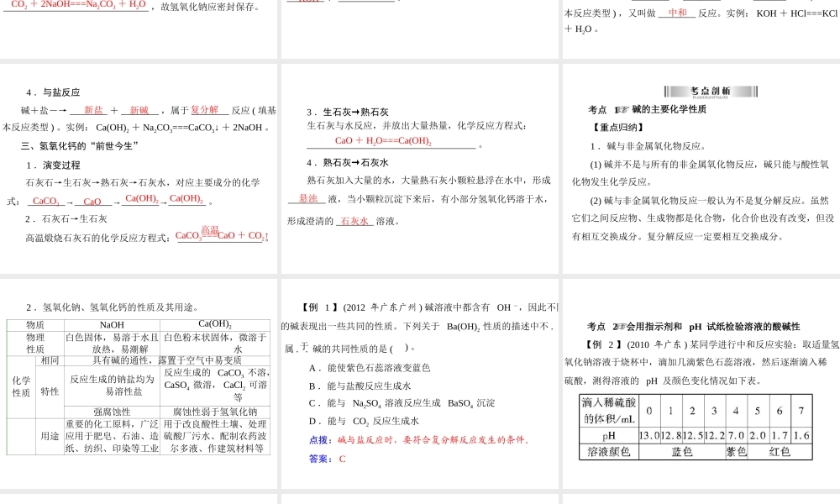Select the slide titled 考点剖析

click(x=701, y=169)
